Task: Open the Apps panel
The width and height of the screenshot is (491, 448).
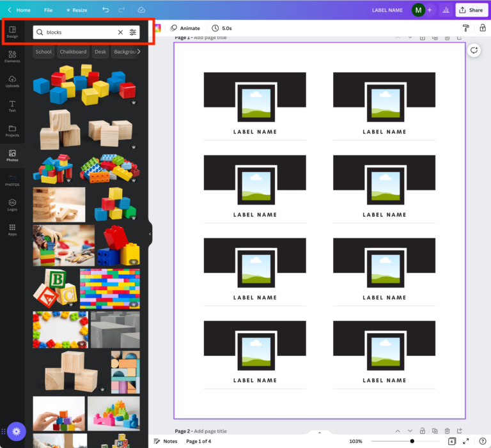Action: click(x=12, y=229)
